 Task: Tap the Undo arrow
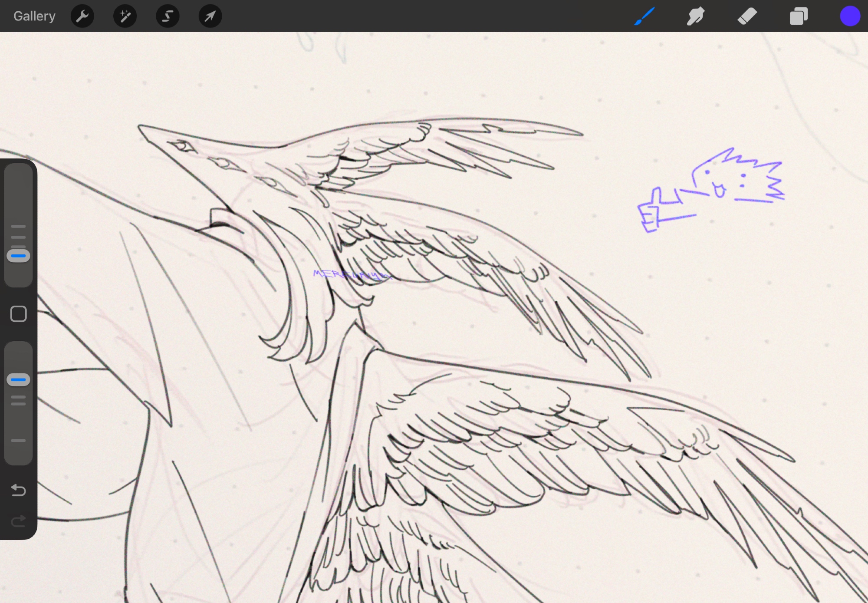18,490
